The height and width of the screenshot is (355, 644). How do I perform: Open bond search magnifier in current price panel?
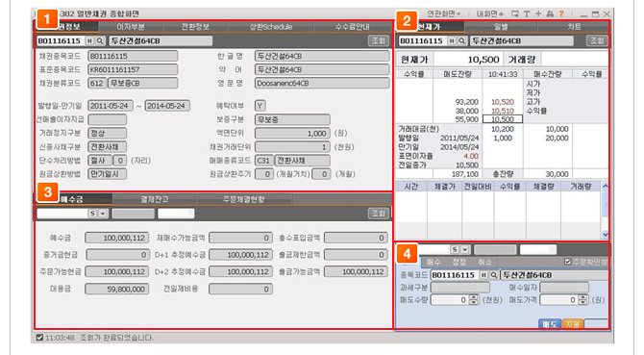click(x=461, y=40)
